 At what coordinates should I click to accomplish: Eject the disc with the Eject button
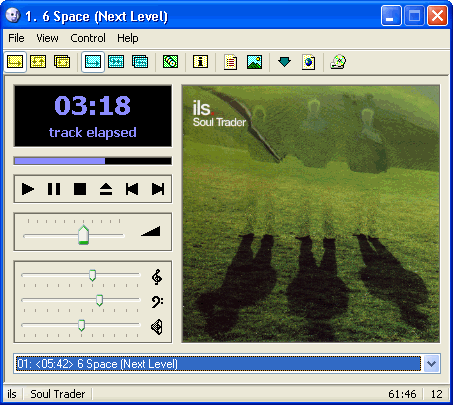(x=106, y=189)
